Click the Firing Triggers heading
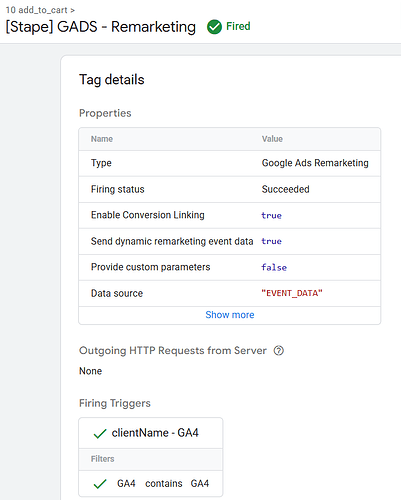The image size is (401, 500). pyautogui.click(x=115, y=403)
